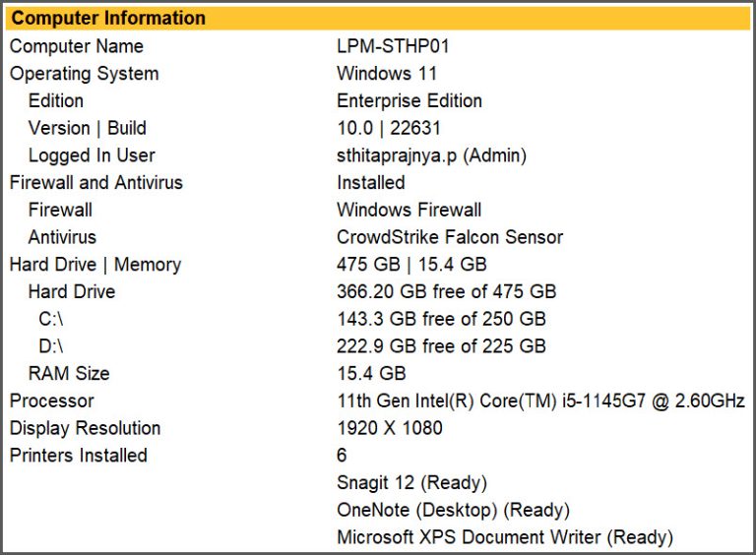Select the Windows Firewall value
Viewport: 756px width, 555px height.
409,210
